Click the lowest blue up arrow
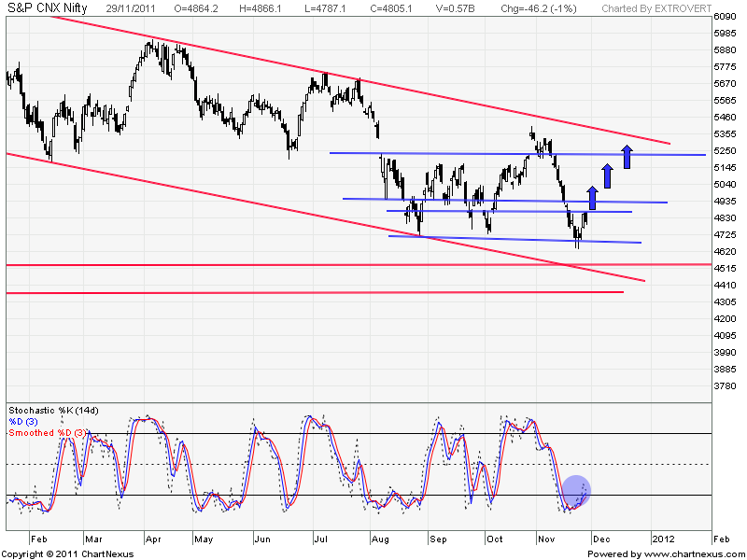The width and height of the screenshot is (747, 560). 592,197
